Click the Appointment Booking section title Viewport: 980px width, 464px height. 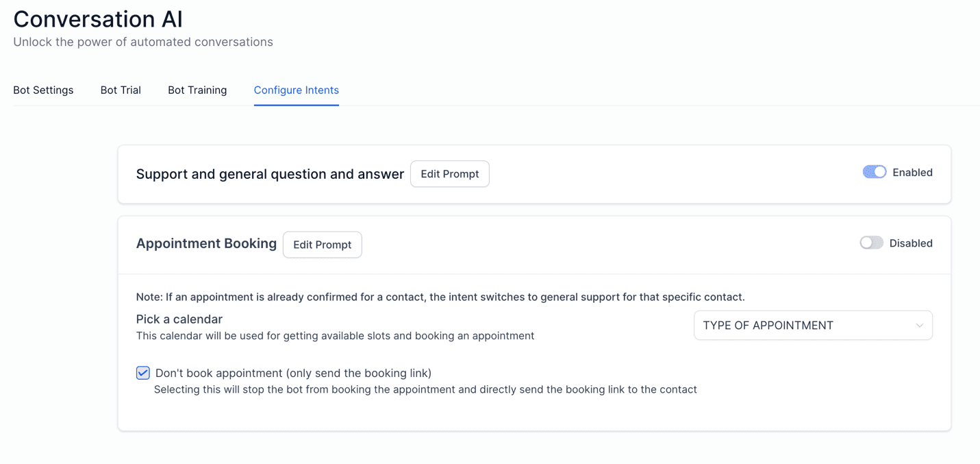206,243
